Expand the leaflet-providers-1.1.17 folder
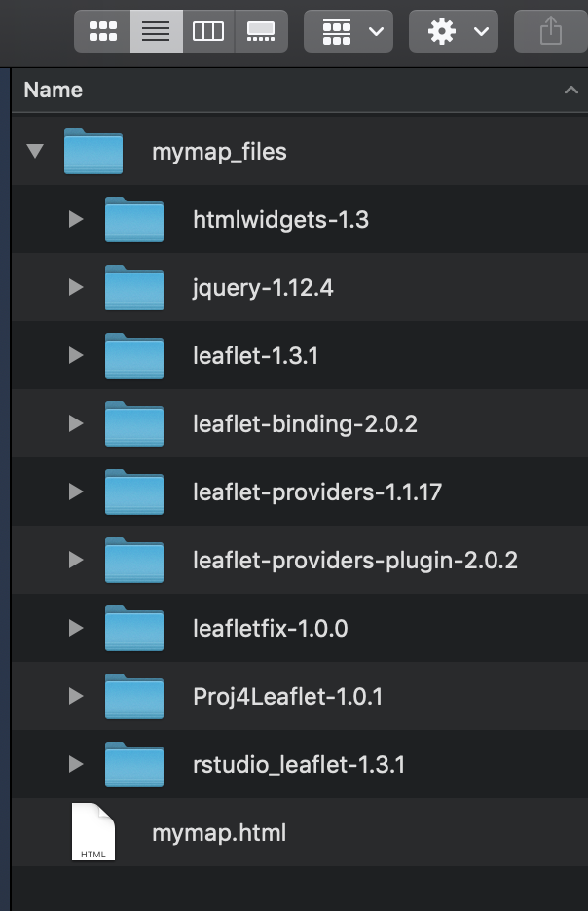Screen dimensions: 588x911 point(76,492)
